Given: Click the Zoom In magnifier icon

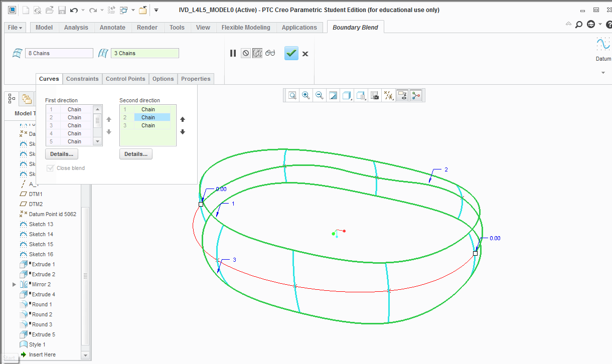Looking at the screenshot, I should 305,95.
